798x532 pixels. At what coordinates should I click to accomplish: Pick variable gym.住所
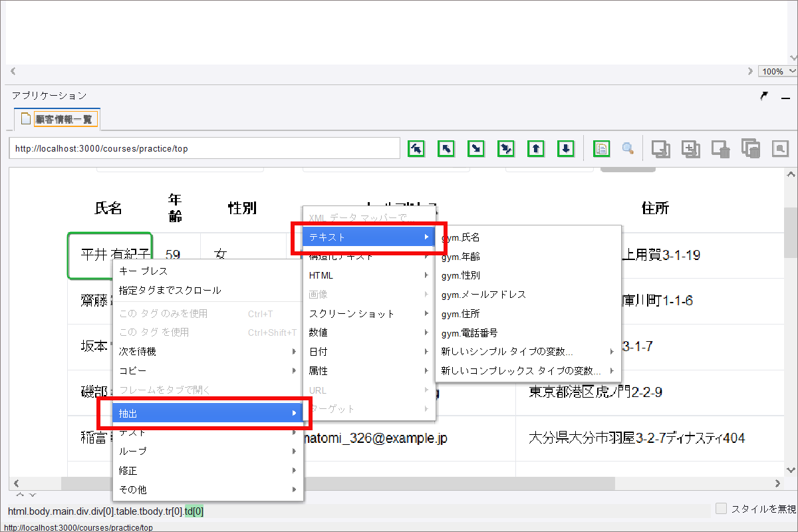528,314
